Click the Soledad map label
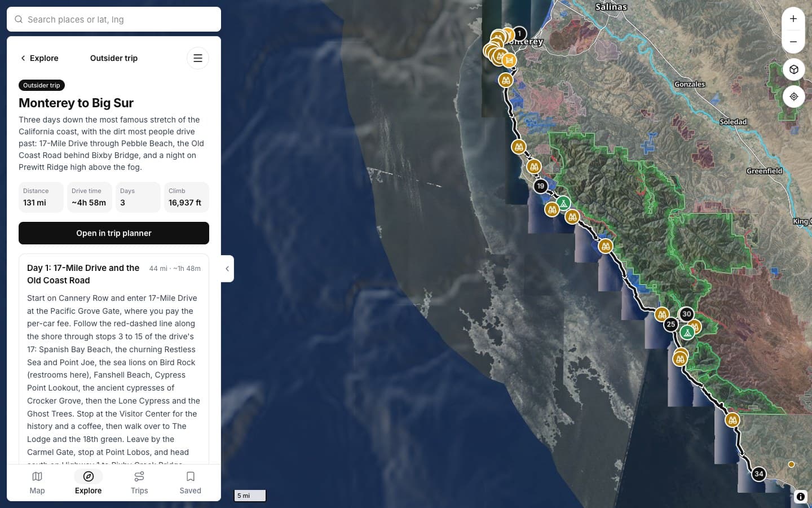 click(x=733, y=122)
